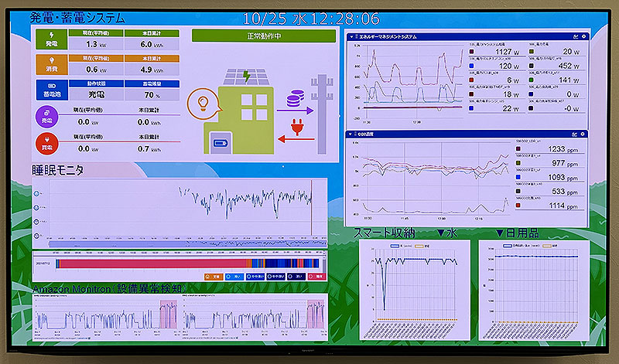Click the 正常動作中 status button
The image size is (619, 364).
(263, 36)
